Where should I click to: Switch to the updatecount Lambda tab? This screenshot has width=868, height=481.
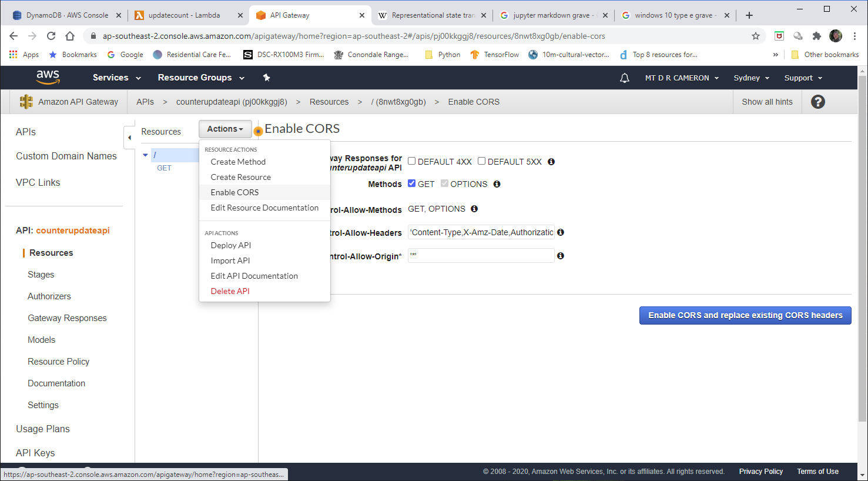coord(188,15)
